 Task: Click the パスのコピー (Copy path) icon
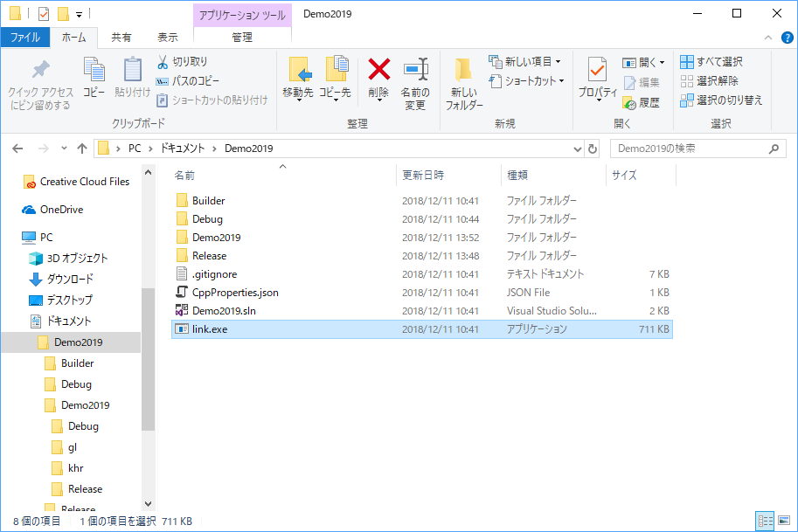pos(163,81)
